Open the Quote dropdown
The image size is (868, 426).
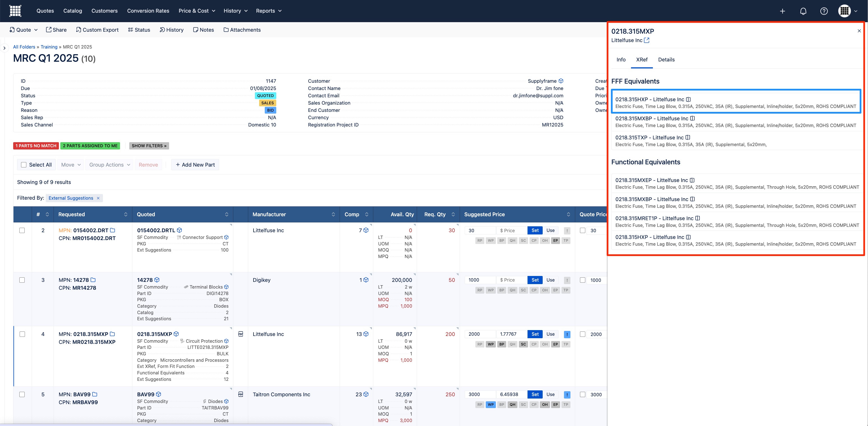[23, 30]
